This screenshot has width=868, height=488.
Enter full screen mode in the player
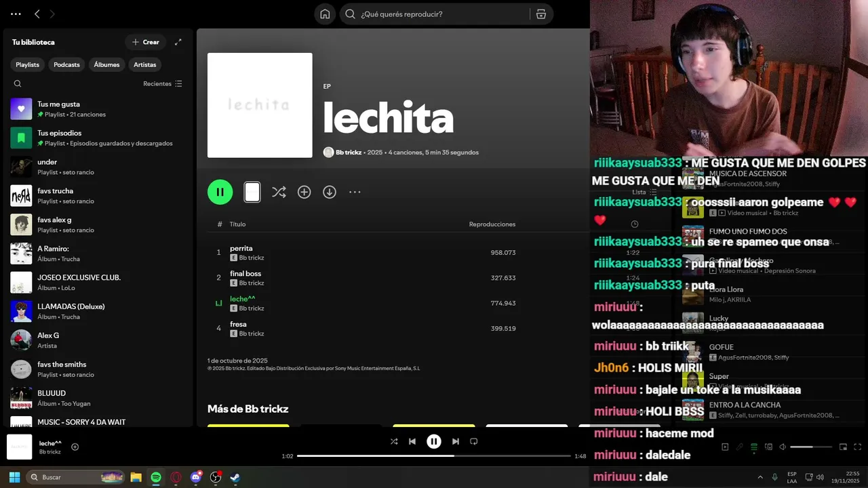(858, 447)
